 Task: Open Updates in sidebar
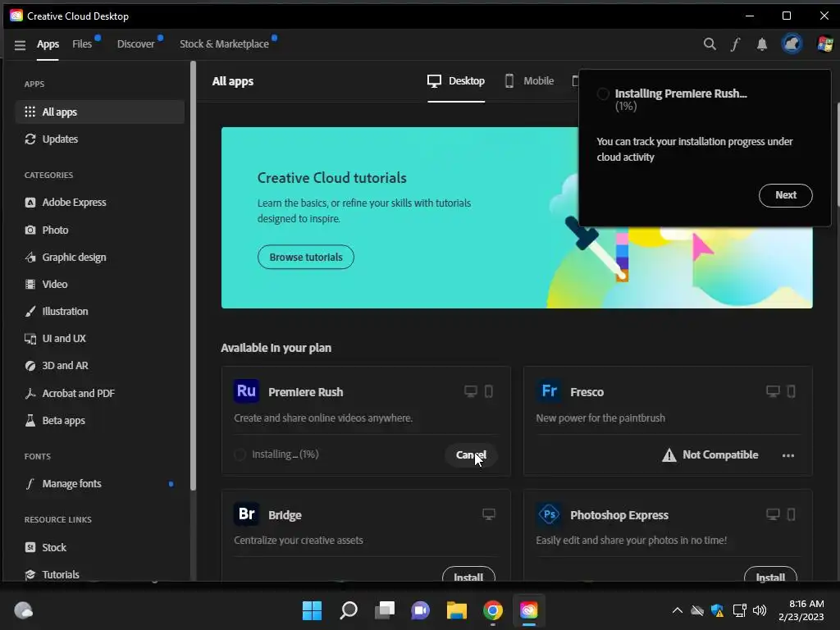pyautogui.click(x=99, y=139)
